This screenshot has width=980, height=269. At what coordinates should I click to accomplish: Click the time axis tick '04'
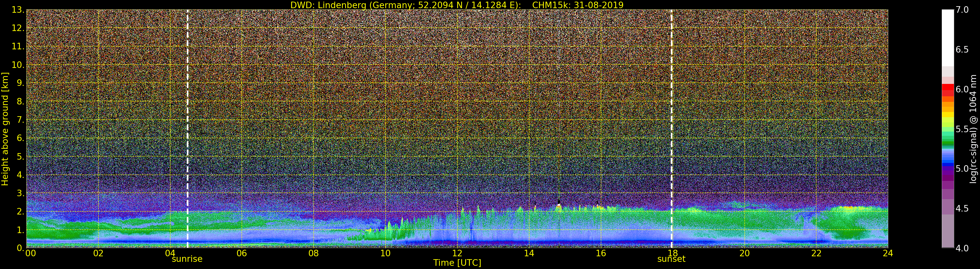(170, 253)
